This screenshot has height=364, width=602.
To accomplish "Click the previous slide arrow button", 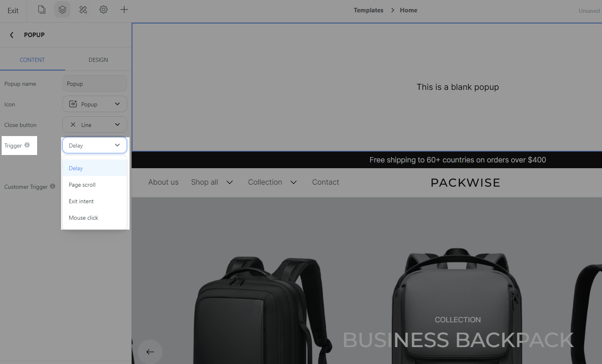I will click(x=150, y=352).
